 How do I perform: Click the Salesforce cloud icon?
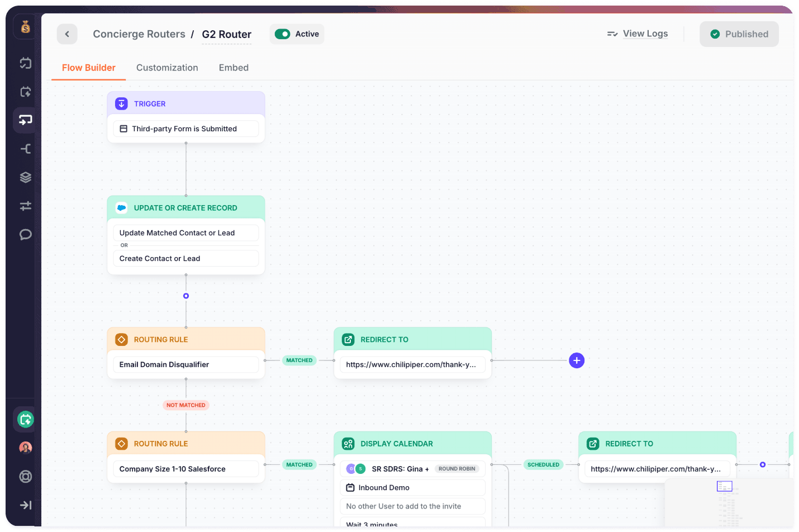click(121, 208)
